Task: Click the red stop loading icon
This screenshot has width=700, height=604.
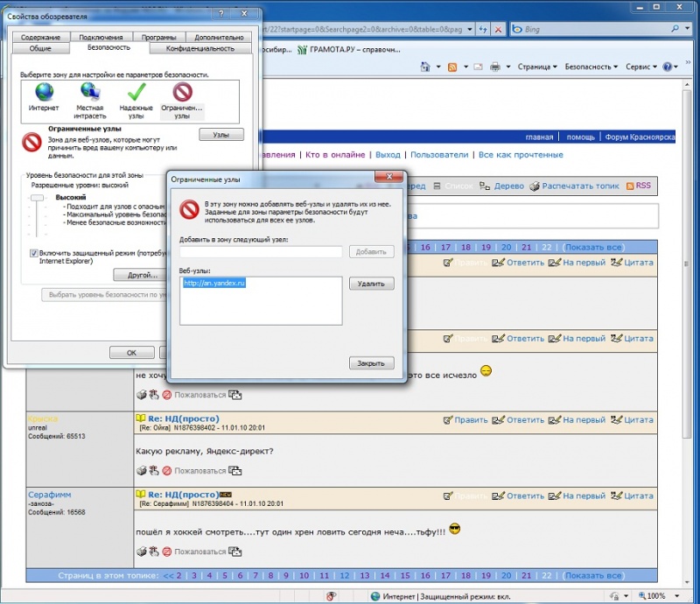Action: tap(499, 29)
